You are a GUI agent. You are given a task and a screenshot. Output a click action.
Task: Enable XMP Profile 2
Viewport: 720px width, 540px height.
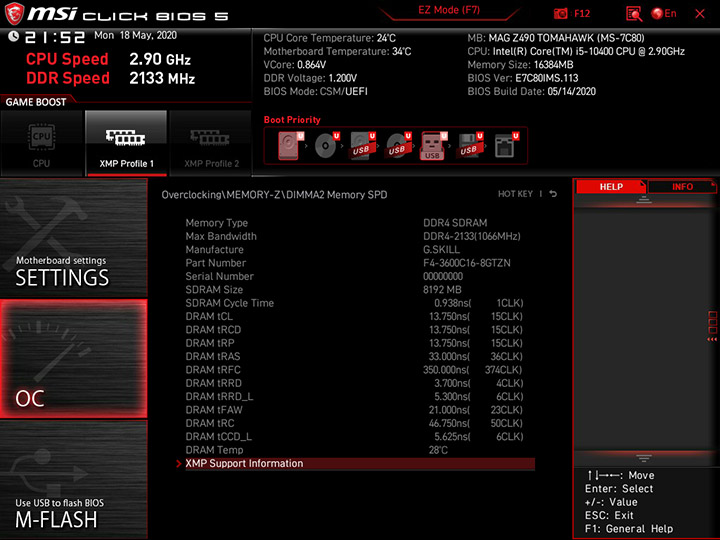pos(211,144)
